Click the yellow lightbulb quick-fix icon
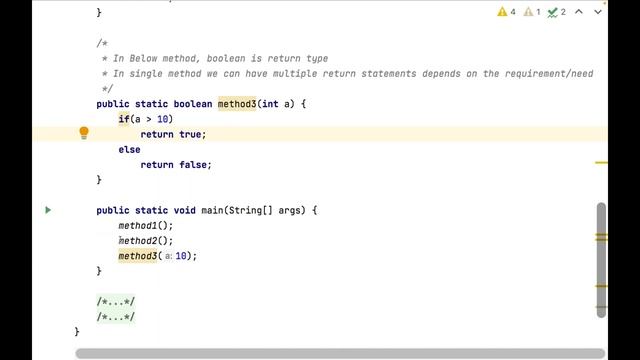Screen dimensions: 640x360 pos(84,133)
